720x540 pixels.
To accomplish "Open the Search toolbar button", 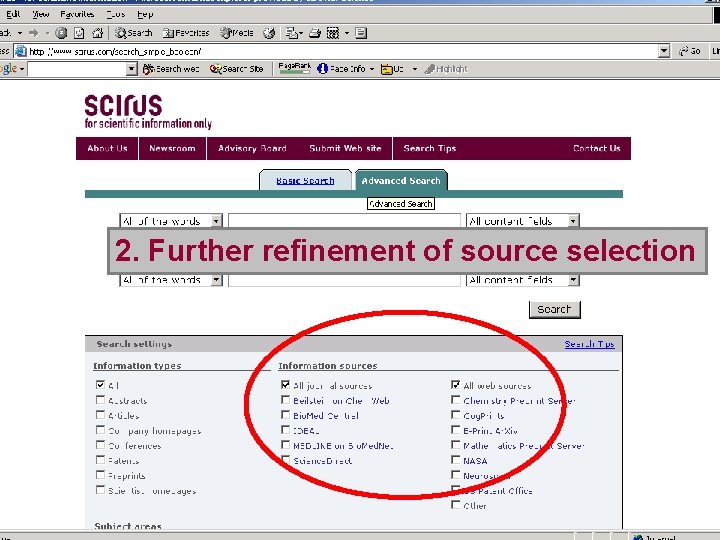I will click(x=134, y=33).
